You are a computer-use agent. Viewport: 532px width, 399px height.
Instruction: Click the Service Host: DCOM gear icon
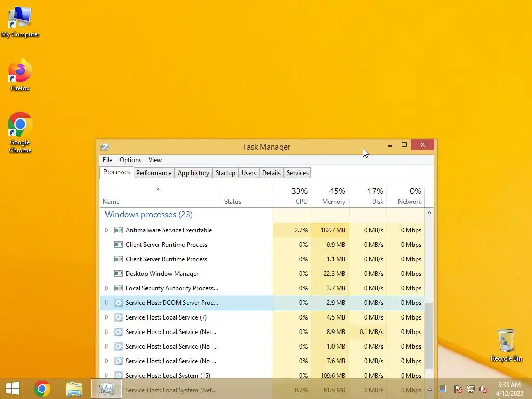coord(118,303)
